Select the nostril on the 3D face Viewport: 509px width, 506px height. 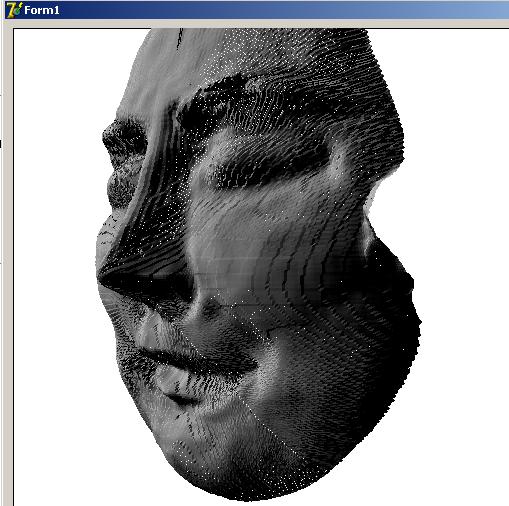click(x=211, y=308)
